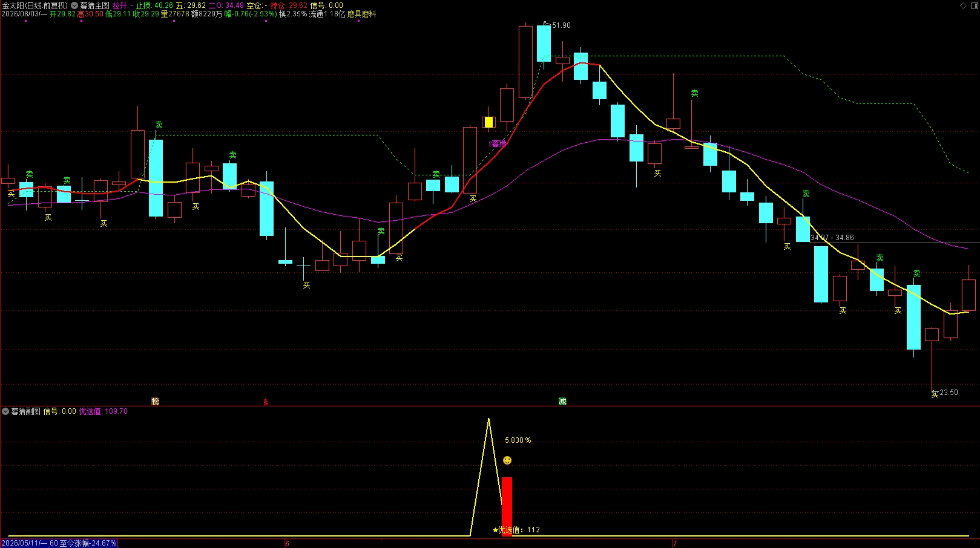Click the 34.87 - 34.86 price line label

(x=832, y=238)
